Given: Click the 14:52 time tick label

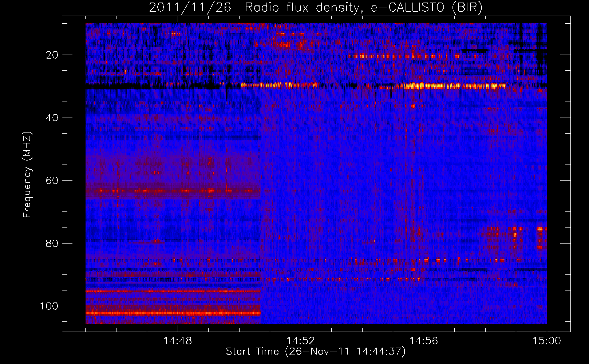Looking at the screenshot, I should pos(301,341).
